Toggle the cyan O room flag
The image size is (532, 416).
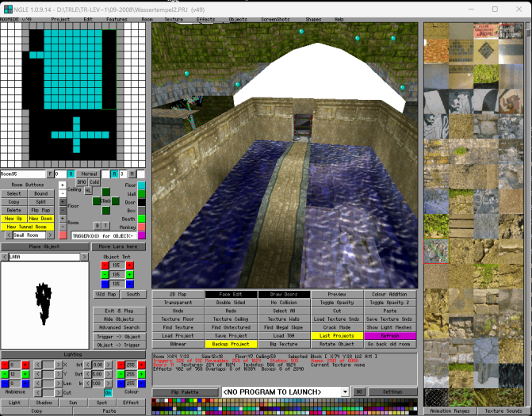click(71, 174)
